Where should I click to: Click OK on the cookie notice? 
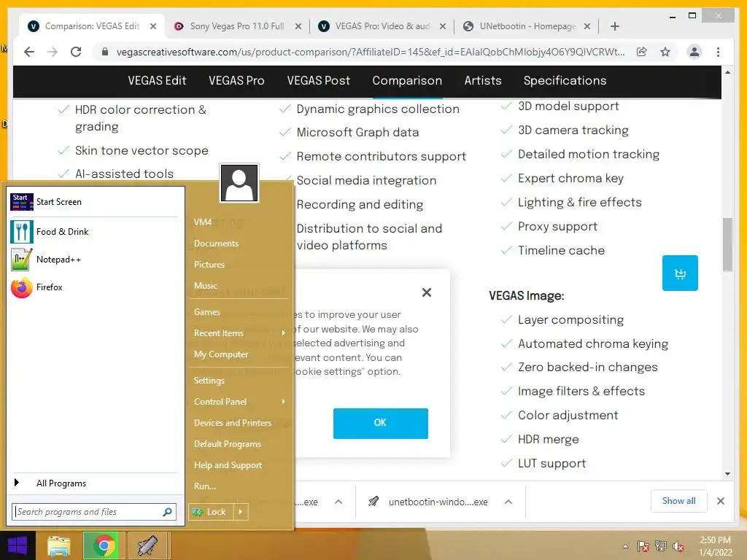point(380,423)
